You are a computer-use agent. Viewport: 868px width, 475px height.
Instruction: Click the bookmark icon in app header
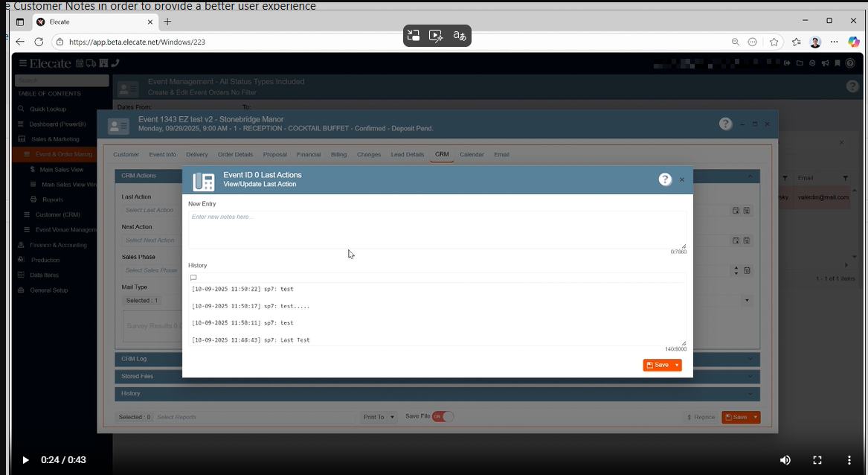click(x=838, y=63)
